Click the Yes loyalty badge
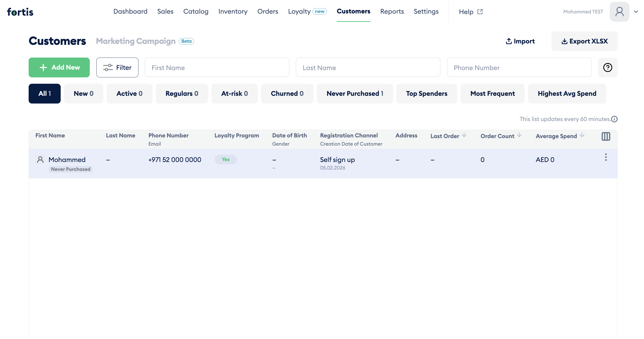Screen dimensions: 644x339 click(225, 159)
